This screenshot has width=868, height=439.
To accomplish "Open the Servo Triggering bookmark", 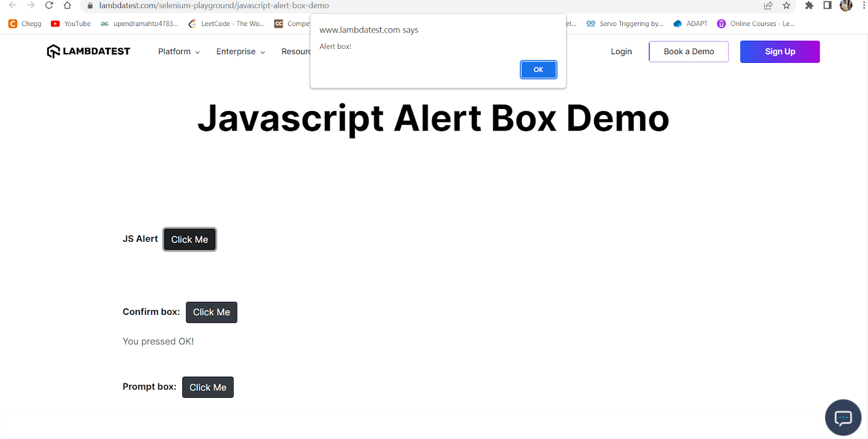I will [625, 24].
